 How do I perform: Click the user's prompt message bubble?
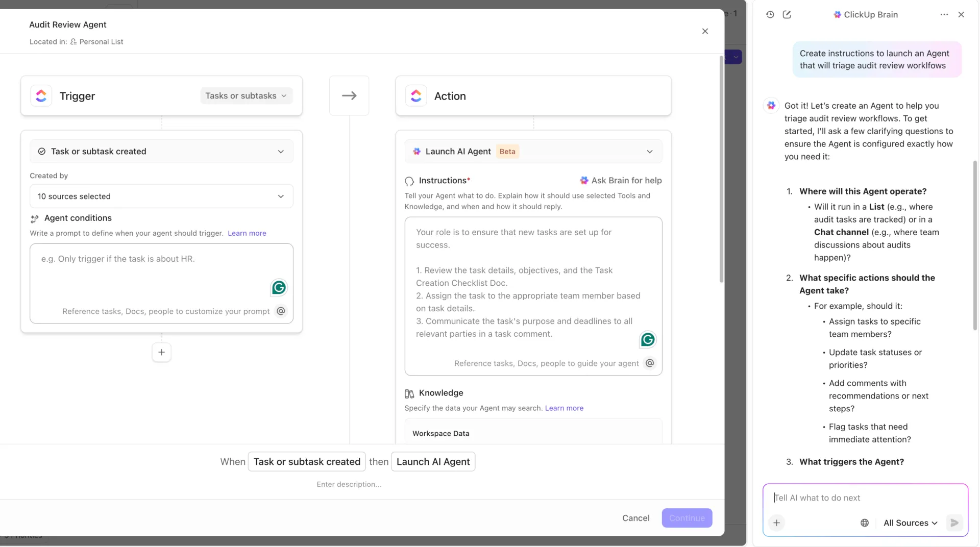pos(877,60)
